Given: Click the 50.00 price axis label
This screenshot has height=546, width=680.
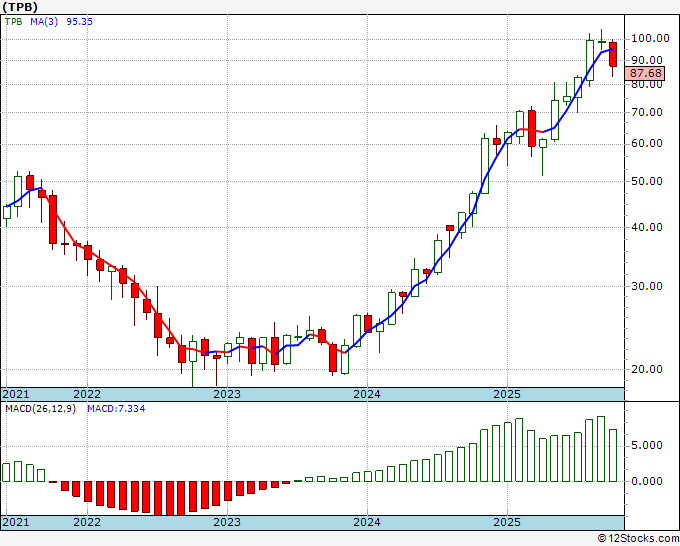Looking at the screenshot, I should tap(647, 181).
